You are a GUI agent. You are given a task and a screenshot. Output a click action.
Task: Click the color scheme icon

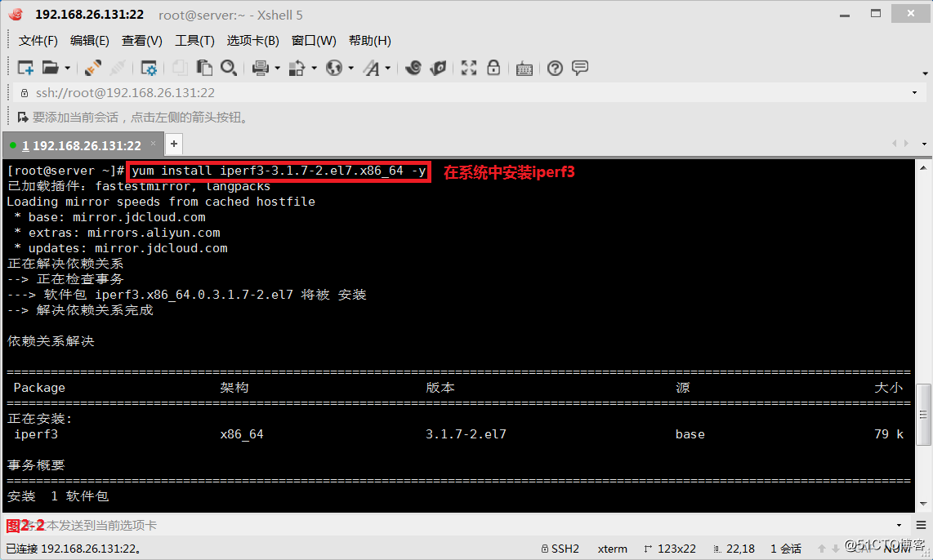(x=297, y=68)
